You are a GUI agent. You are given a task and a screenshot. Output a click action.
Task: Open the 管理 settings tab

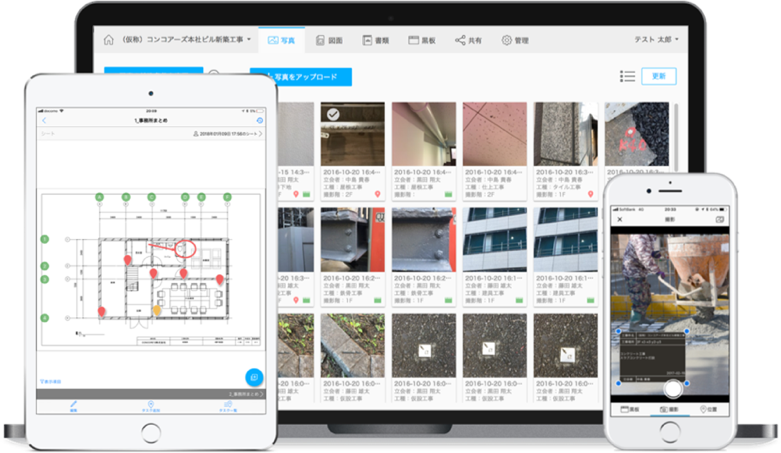[515, 40]
